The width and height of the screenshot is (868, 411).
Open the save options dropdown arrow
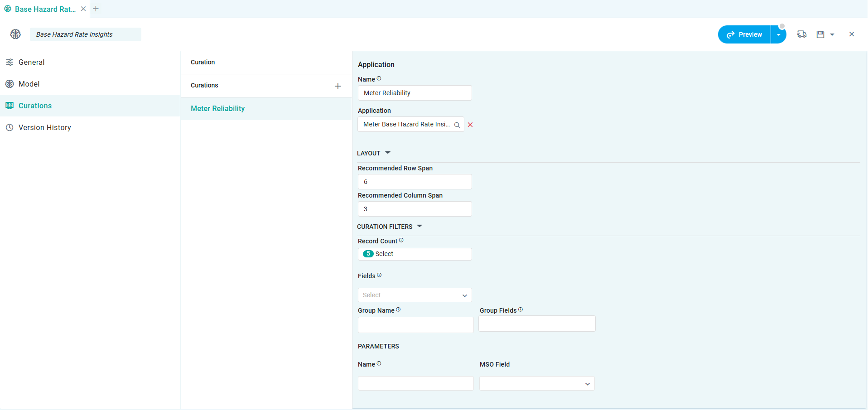pyautogui.click(x=832, y=35)
